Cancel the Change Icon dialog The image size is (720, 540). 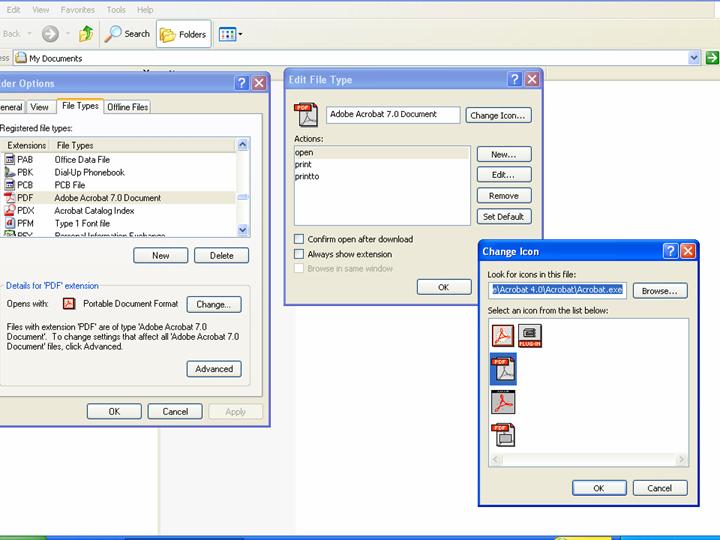(x=660, y=488)
